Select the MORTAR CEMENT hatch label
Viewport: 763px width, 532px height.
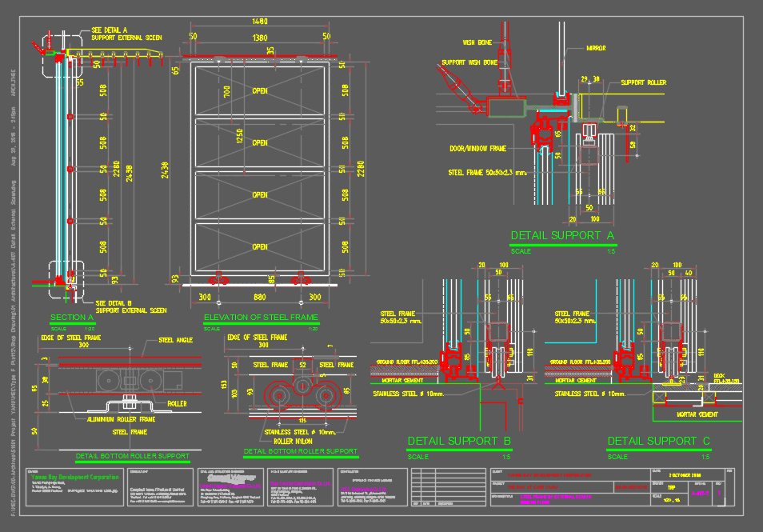tap(404, 381)
